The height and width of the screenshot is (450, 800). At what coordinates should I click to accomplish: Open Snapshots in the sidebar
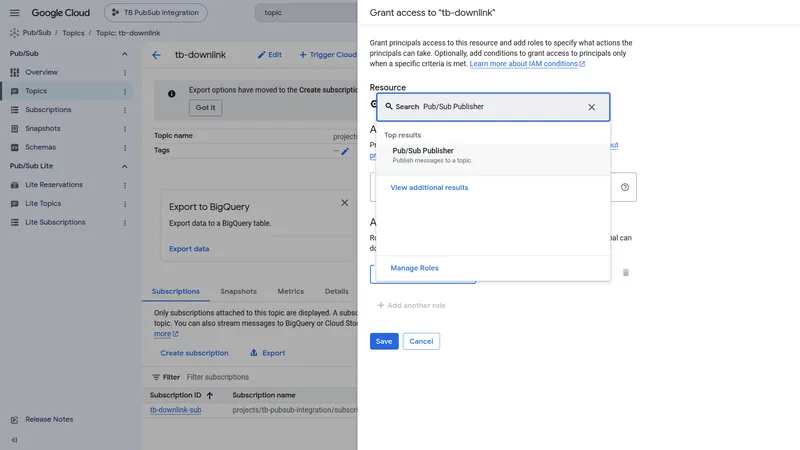pyautogui.click(x=43, y=129)
